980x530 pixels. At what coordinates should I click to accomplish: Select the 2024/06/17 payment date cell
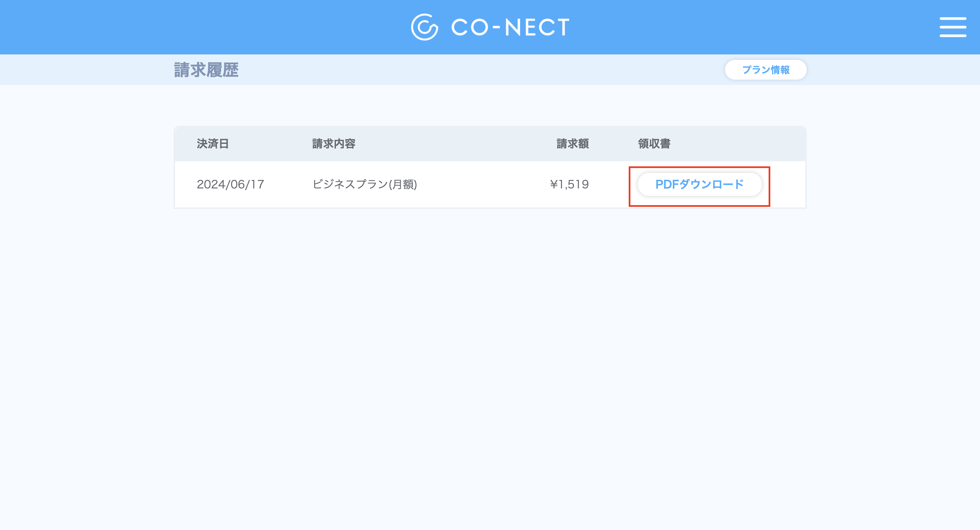pyautogui.click(x=230, y=184)
